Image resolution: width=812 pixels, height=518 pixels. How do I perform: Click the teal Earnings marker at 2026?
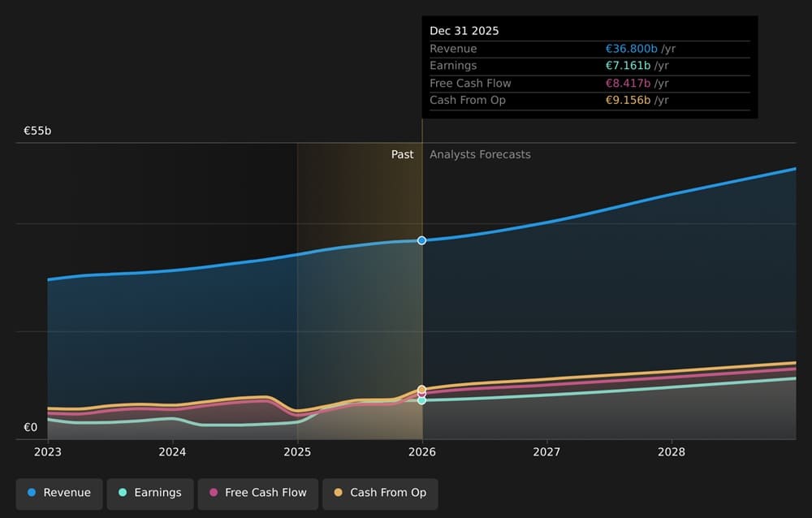[421, 400]
